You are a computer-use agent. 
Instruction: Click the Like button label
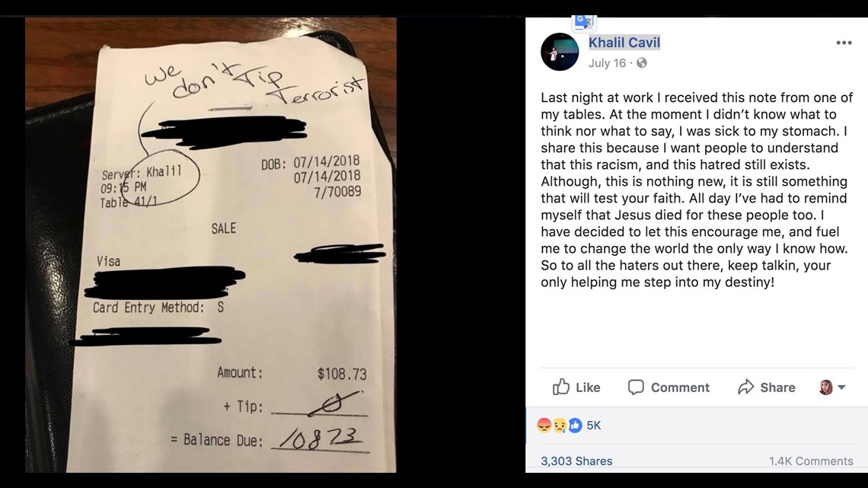click(x=587, y=388)
